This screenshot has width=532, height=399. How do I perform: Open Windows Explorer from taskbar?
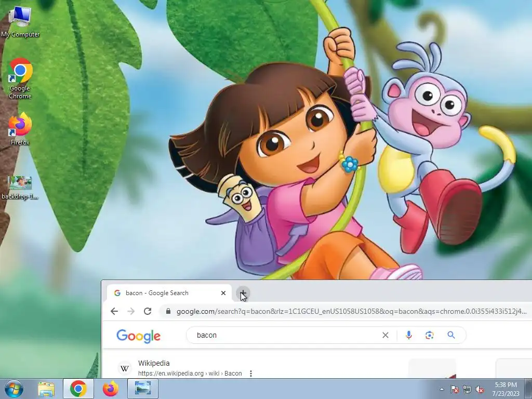[x=46, y=389]
